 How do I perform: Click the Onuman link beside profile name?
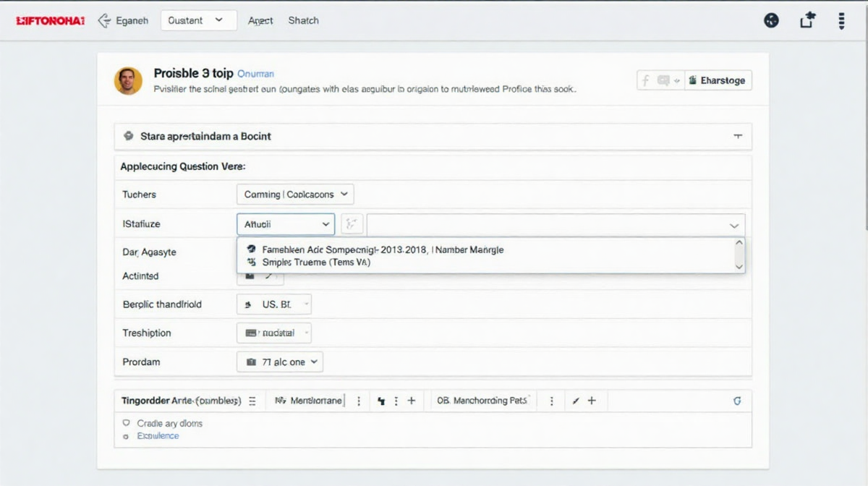pyautogui.click(x=255, y=74)
